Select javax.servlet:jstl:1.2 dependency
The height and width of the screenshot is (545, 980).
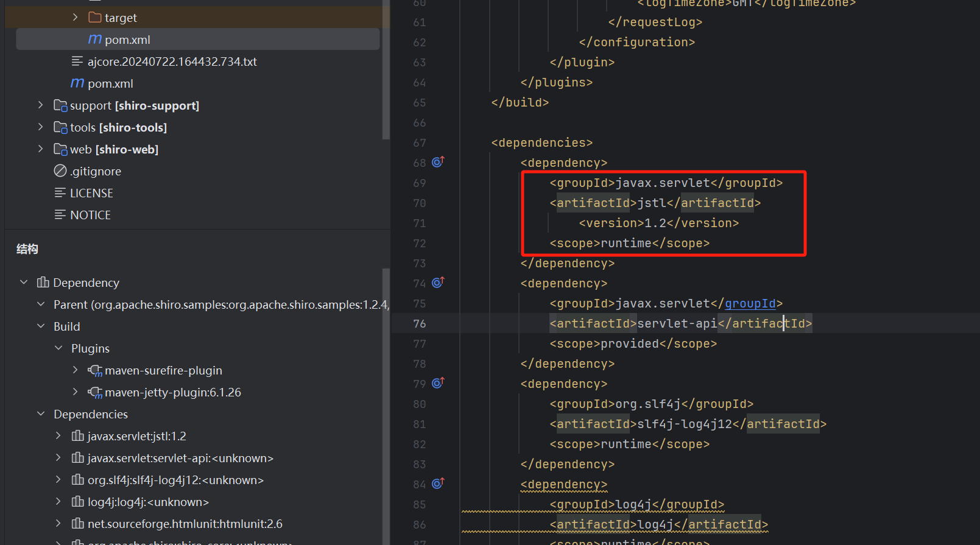(136, 436)
